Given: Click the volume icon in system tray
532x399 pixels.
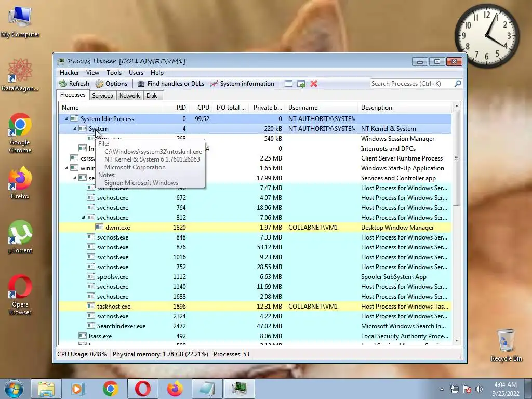Looking at the screenshot, I should (x=480, y=389).
